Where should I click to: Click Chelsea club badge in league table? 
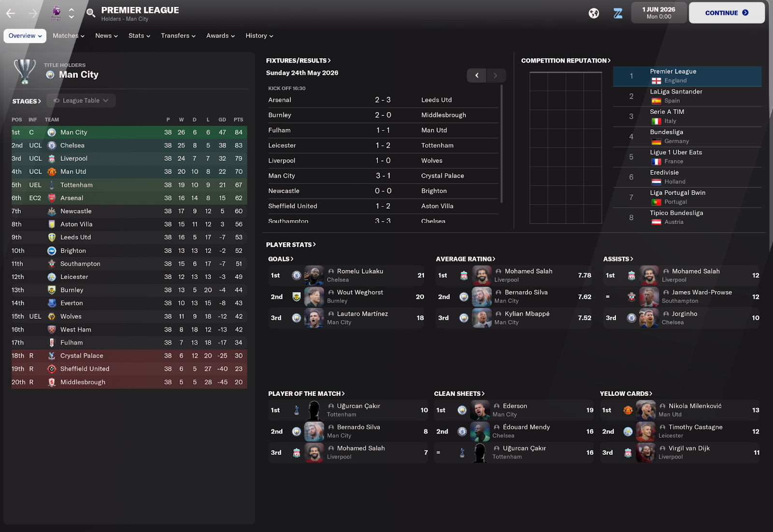click(x=52, y=145)
